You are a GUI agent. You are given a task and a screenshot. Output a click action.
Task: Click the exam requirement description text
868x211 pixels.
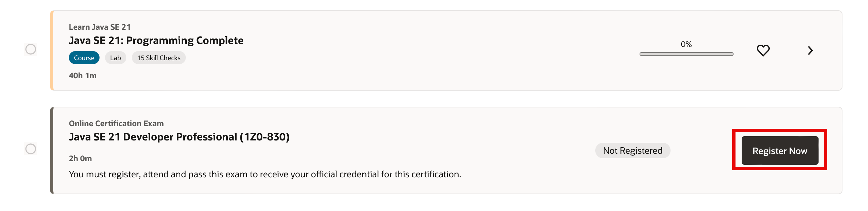point(265,174)
